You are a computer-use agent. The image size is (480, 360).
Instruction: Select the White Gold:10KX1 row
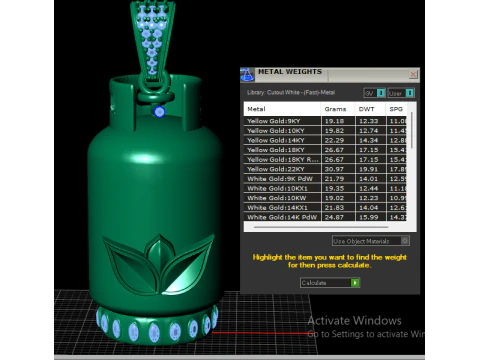pos(325,188)
